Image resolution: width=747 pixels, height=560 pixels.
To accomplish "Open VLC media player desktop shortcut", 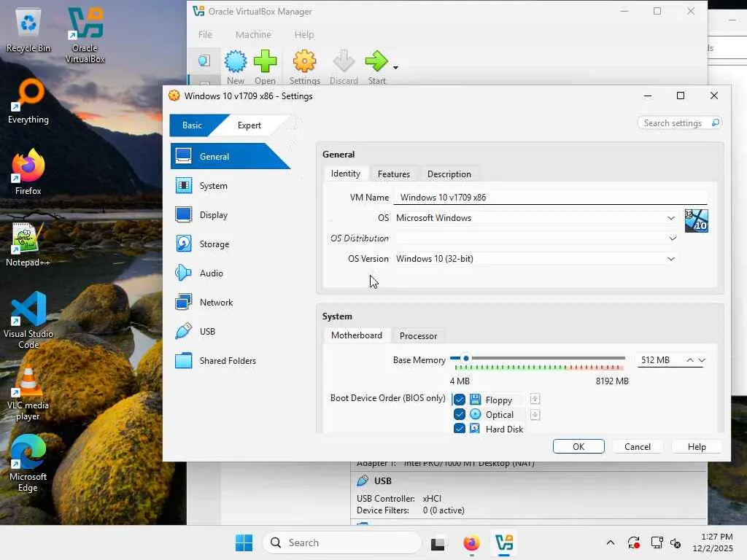I will point(28,392).
